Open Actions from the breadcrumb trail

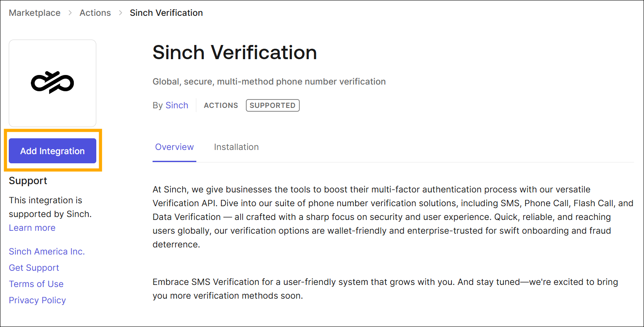95,13
